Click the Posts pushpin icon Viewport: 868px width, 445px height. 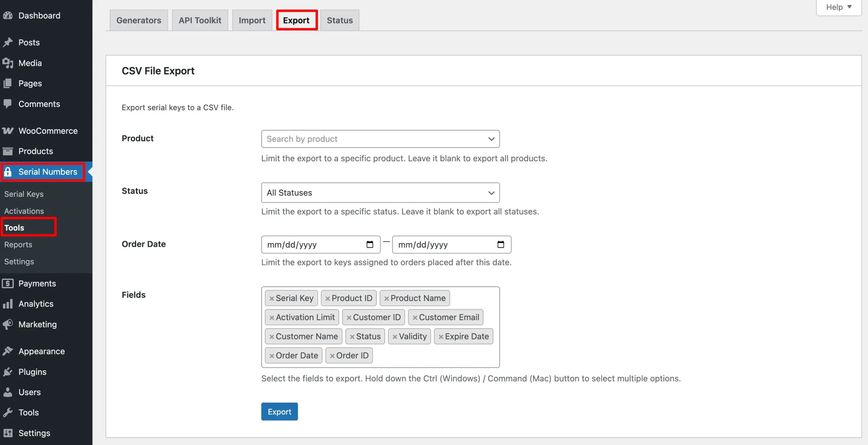pos(8,42)
